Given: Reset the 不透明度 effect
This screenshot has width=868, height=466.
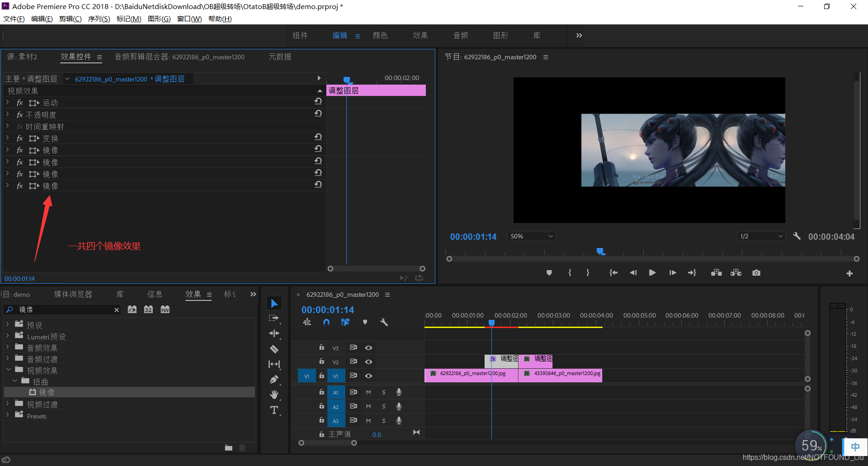Looking at the screenshot, I should pyautogui.click(x=318, y=113).
